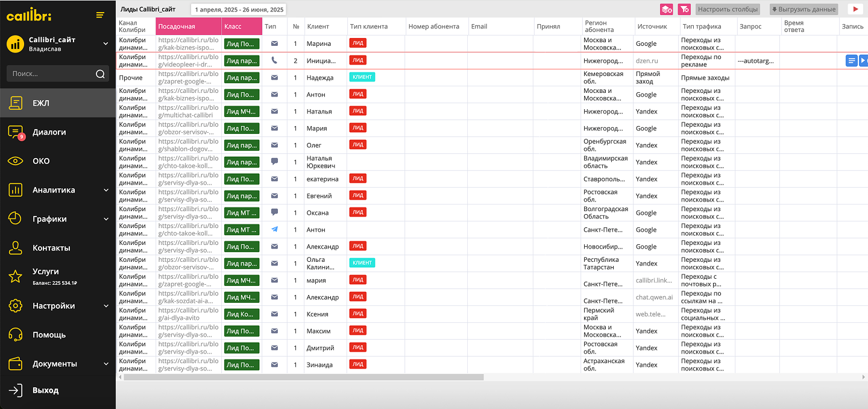
Task: Click the Прямые заходы traffic type cell
Action: coord(705,77)
